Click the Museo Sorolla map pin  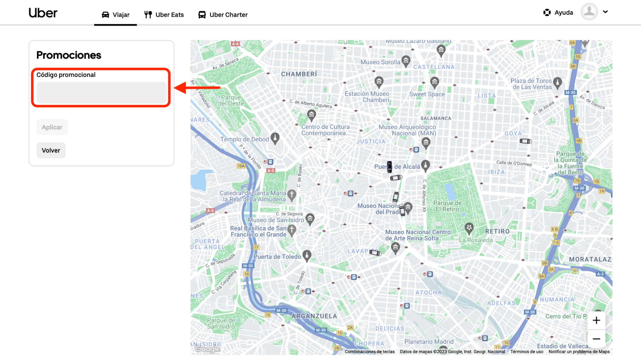coord(406,61)
